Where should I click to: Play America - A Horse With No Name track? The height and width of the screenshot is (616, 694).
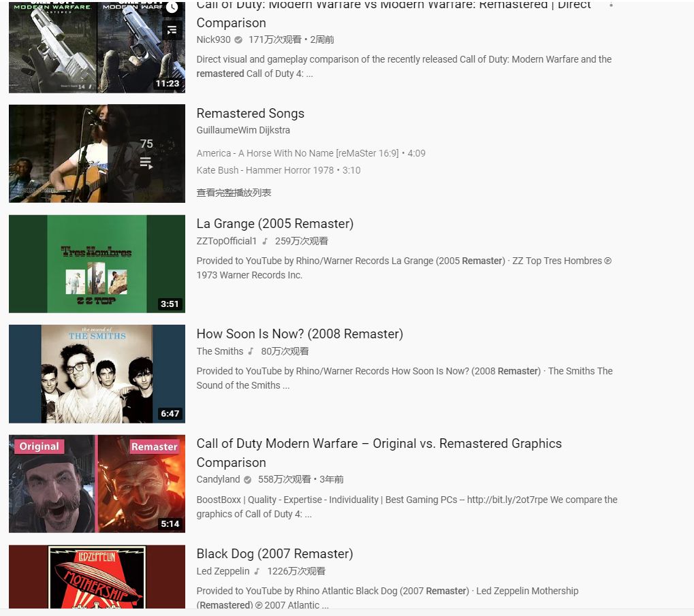(311, 153)
